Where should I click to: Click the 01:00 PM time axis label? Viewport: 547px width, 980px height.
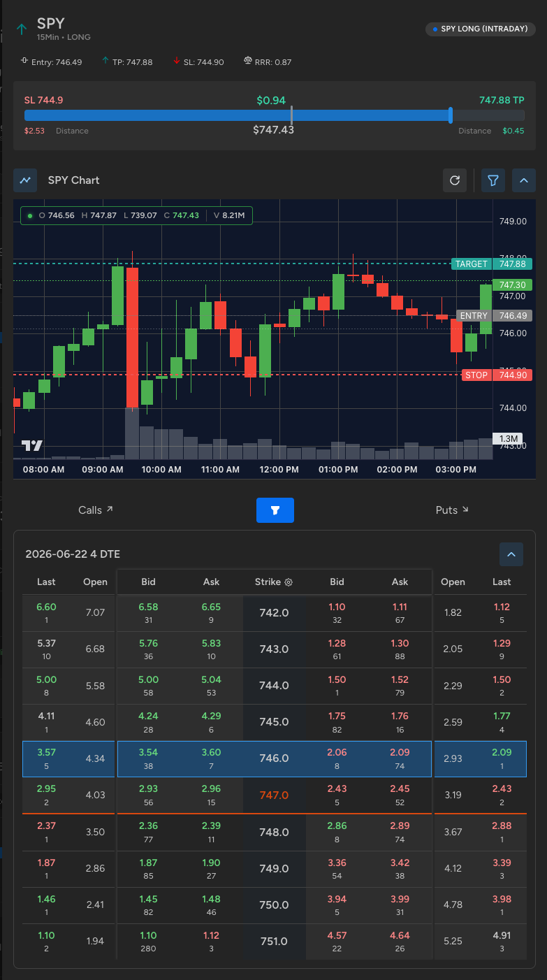pos(338,470)
